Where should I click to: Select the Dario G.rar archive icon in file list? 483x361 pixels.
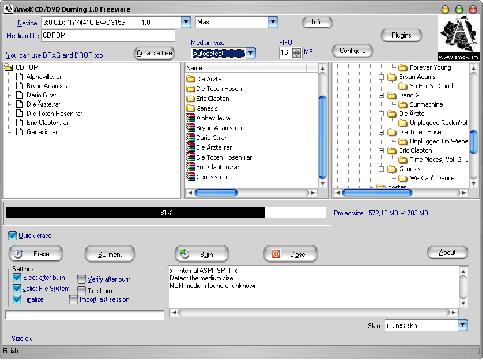191,138
